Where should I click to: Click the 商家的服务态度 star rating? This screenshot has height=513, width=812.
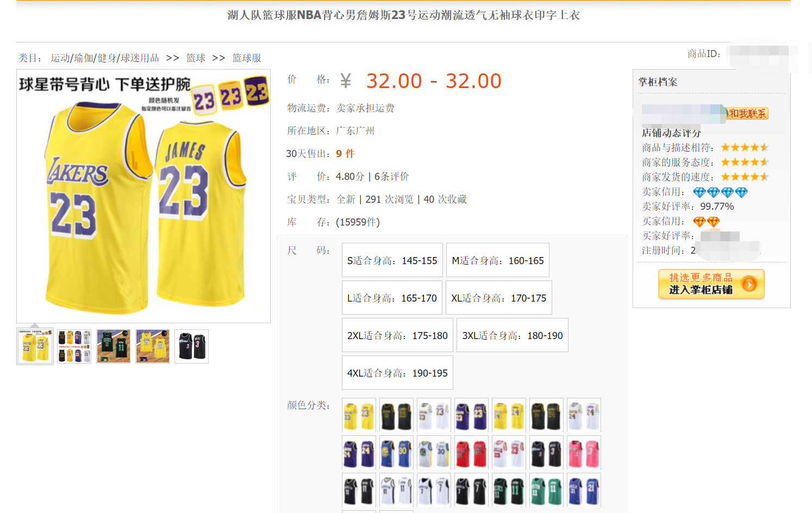(745, 162)
